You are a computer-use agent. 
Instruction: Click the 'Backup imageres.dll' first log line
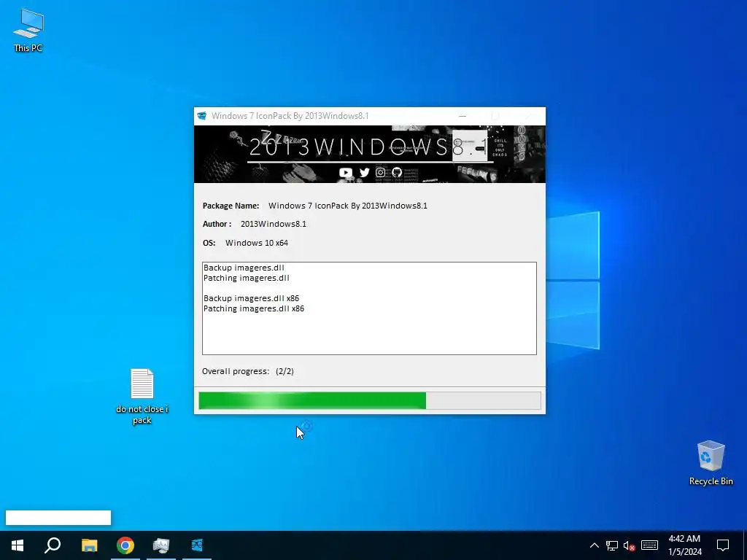pyautogui.click(x=244, y=268)
